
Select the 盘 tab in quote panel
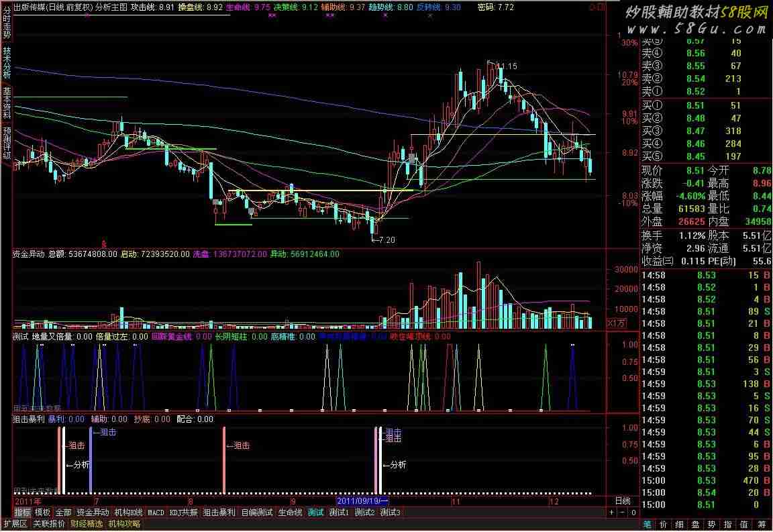(696, 524)
